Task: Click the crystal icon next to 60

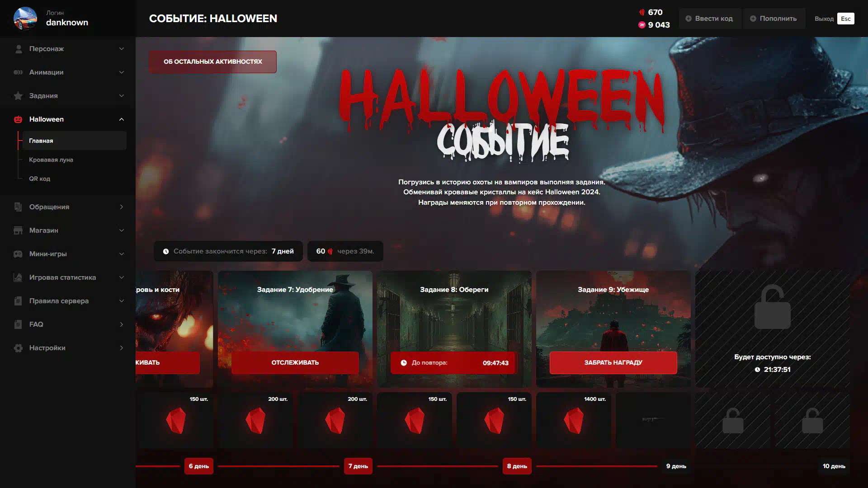Action: tap(330, 251)
